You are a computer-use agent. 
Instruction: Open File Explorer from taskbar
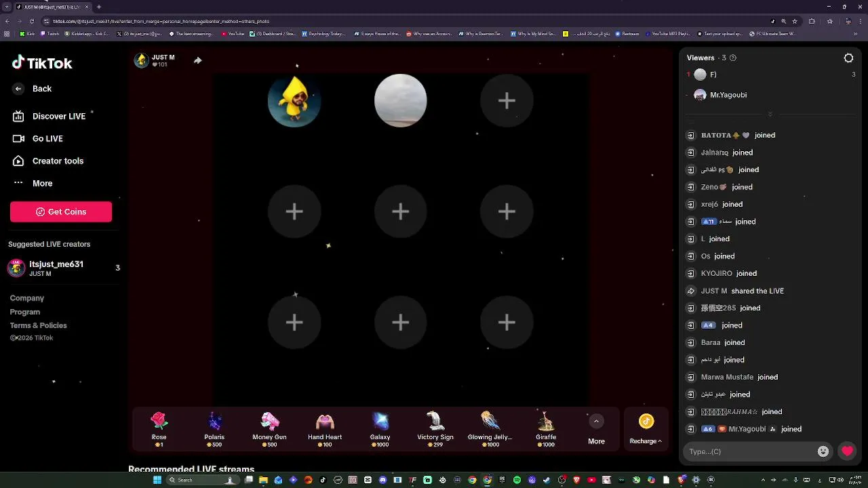click(x=263, y=480)
